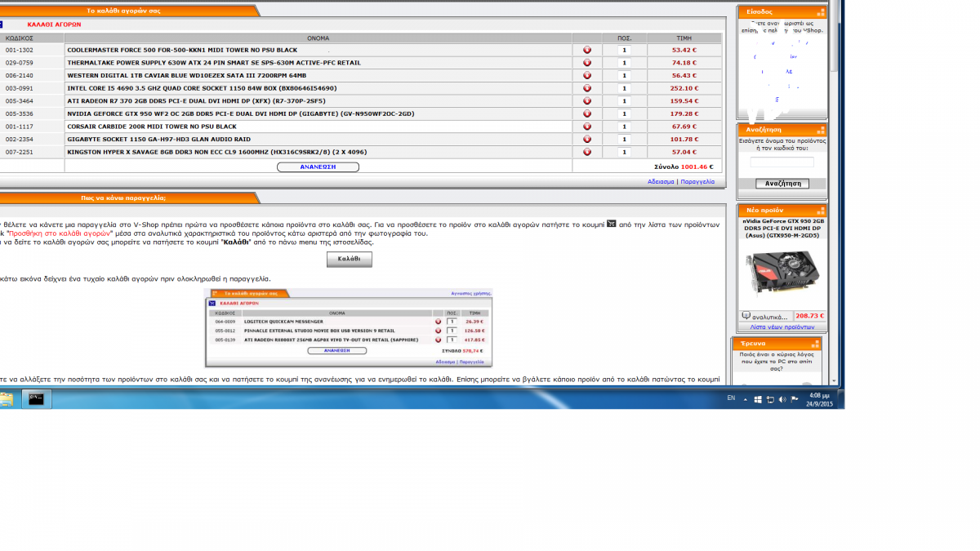Click red remove icon for Western Digital 1TB
The image size is (980, 551).
[587, 75]
